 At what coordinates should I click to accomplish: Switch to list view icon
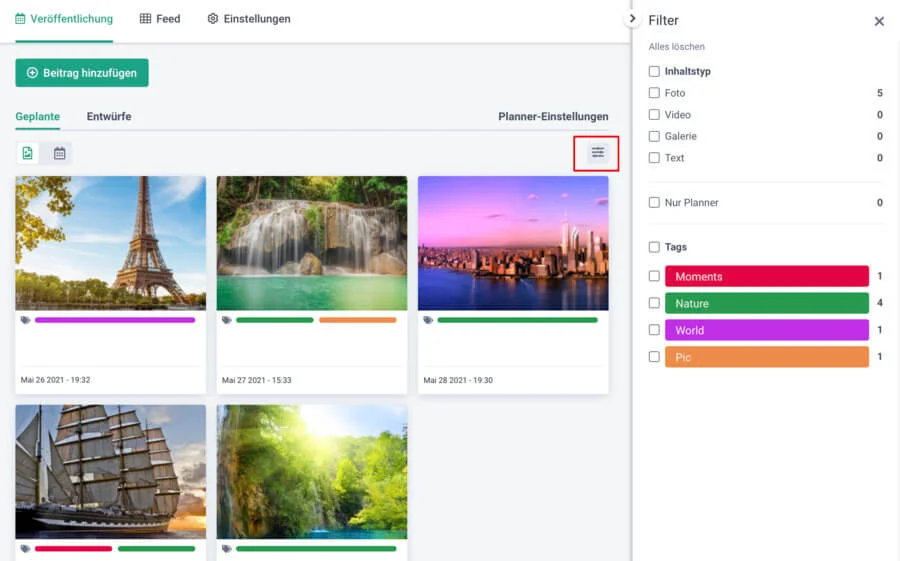pyautogui.click(x=28, y=153)
